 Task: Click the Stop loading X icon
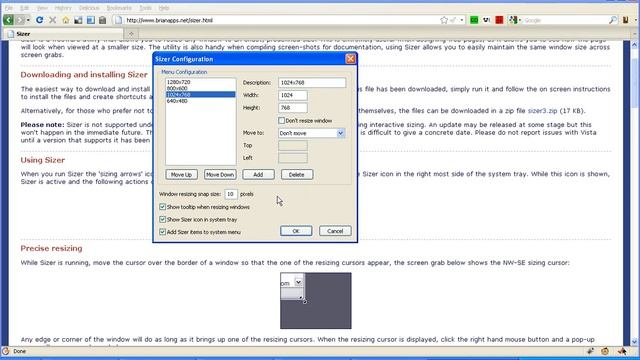(x=53, y=20)
